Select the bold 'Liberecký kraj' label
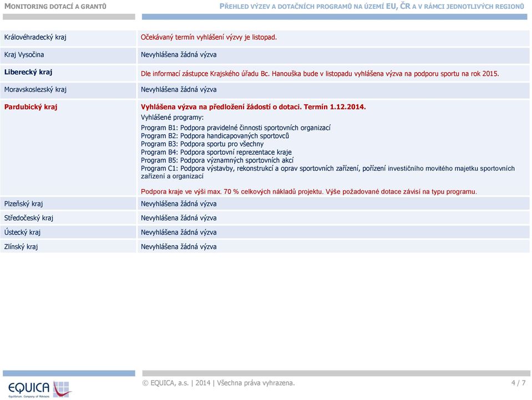Viewport: 532px width, 400px height. click(28, 72)
